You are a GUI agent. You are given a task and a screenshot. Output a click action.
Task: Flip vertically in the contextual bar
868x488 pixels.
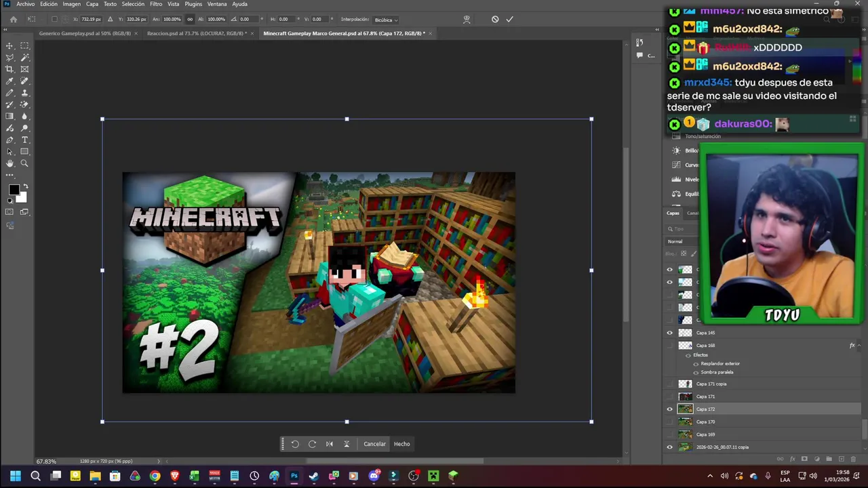pos(347,444)
